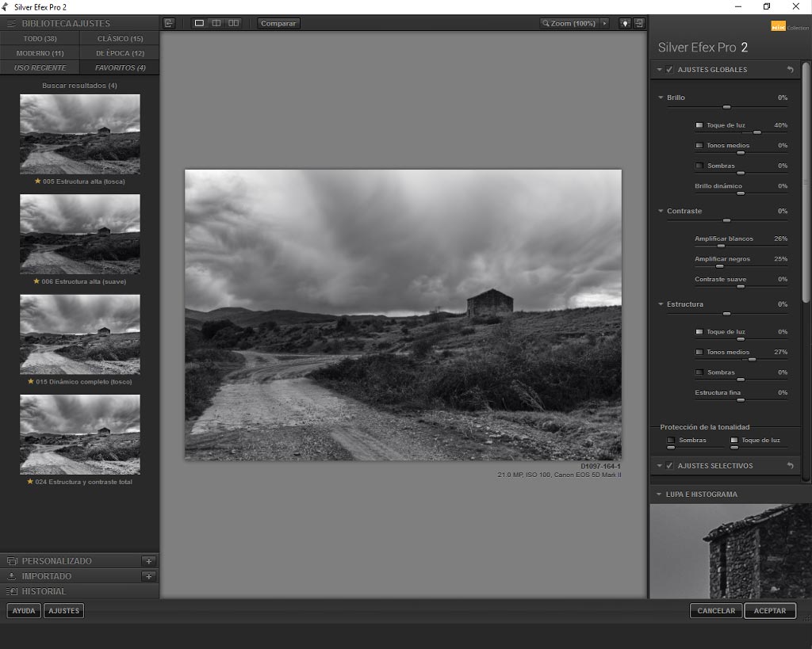This screenshot has height=649, width=812.
Task: Show Uso Reciente presets
Action: tap(40, 68)
